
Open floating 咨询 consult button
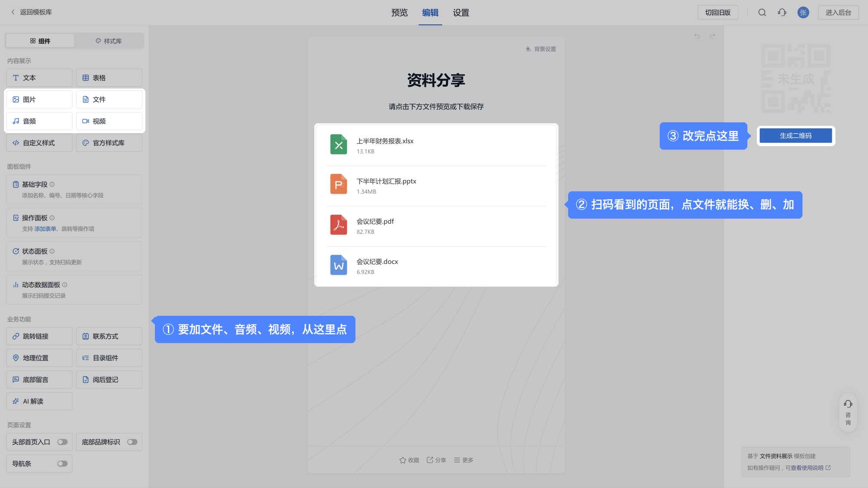tap(848, 413)
